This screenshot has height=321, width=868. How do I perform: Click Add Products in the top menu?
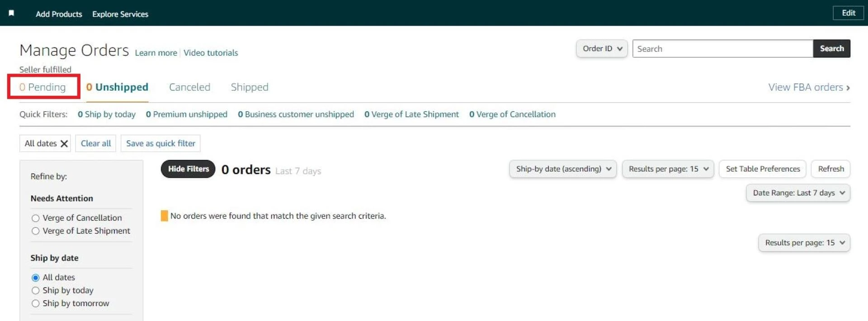coord(59,14)
